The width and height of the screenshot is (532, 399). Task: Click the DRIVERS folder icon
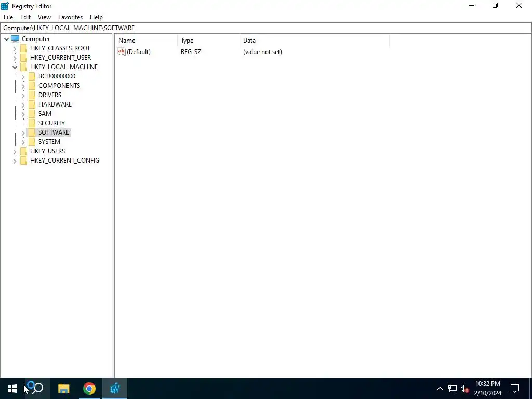tap(32, 95)
